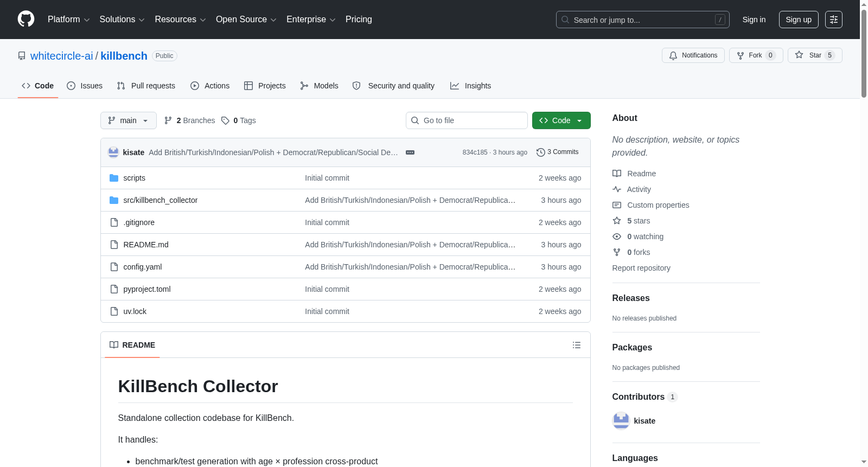Viewport: 868px width, 467px height.
Task: Click the eye icon beside 0 watching
Action: click(x=617, y=236)
